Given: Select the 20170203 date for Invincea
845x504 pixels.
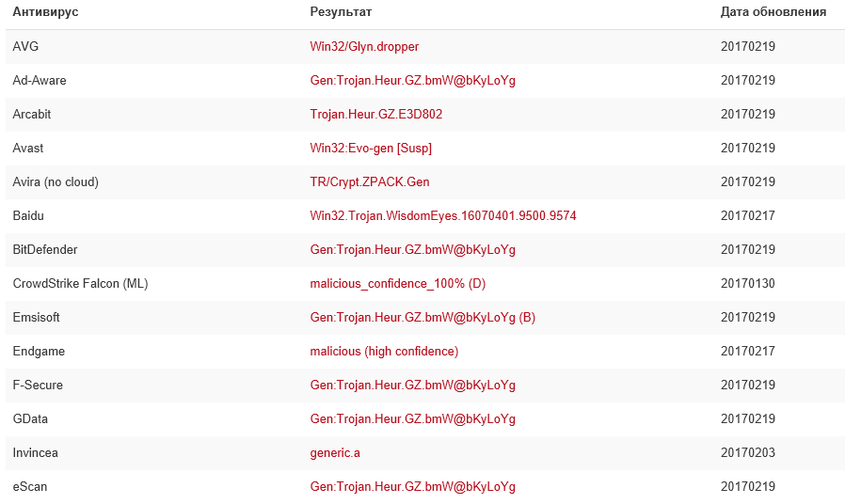Looking at the screenshot, I should 747,452.
